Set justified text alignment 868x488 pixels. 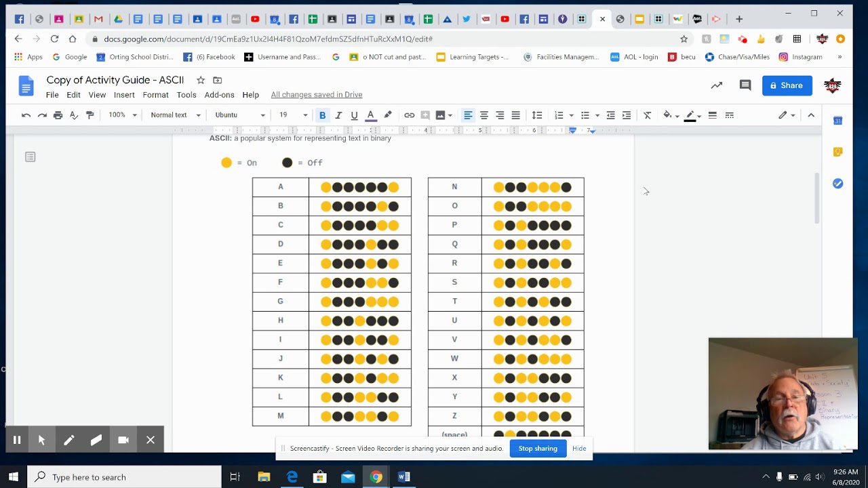516,115
